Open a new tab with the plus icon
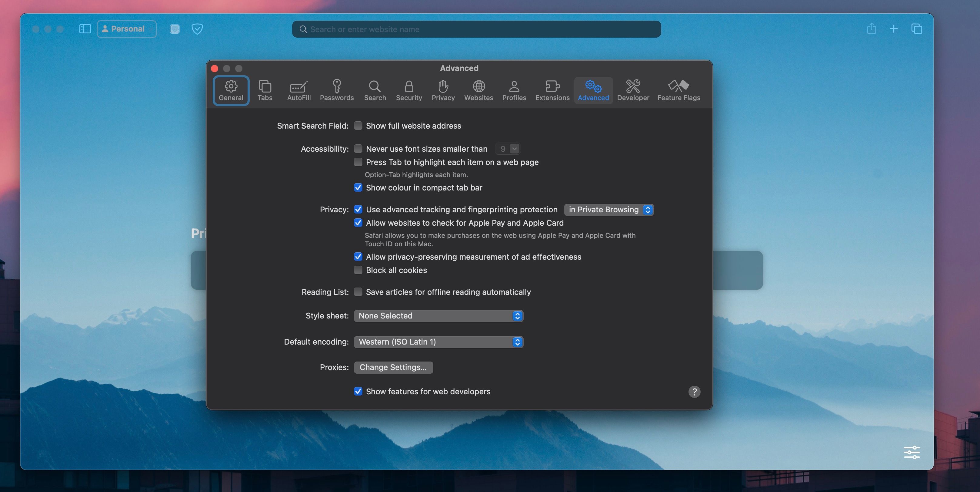This screenshot has height=492, width=980. pos(894,29)
